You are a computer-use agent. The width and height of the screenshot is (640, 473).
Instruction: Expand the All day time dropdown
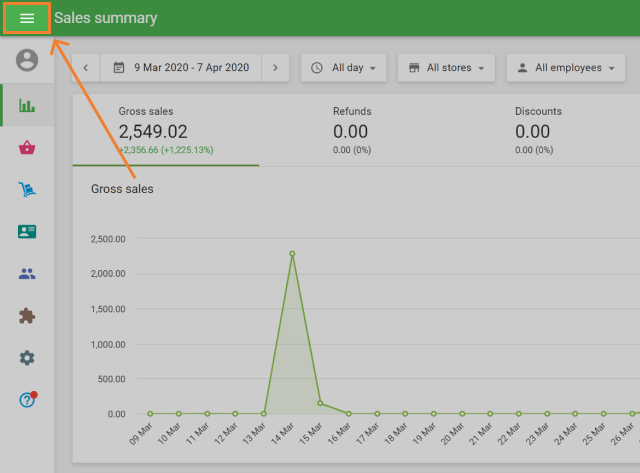(344, 68)
